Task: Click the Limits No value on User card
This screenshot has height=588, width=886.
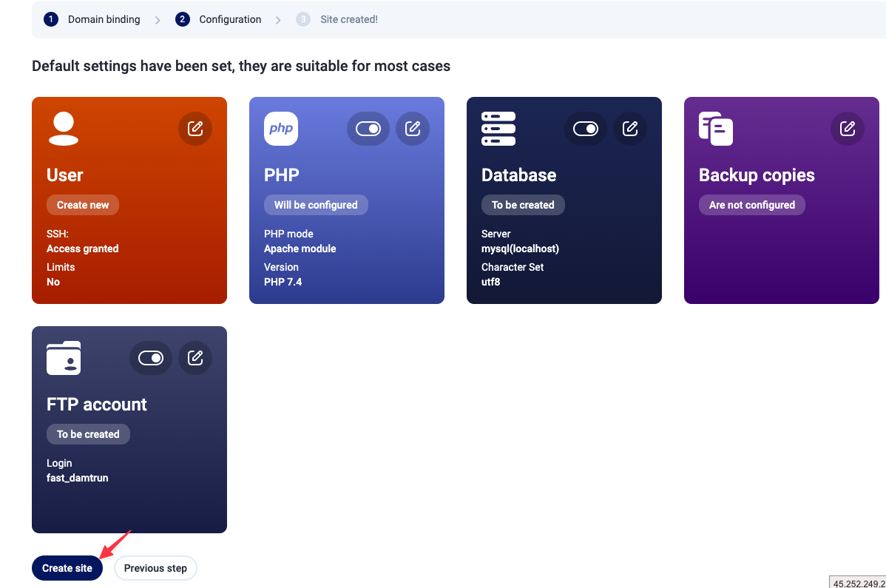Action: click(x=53, y=282)
